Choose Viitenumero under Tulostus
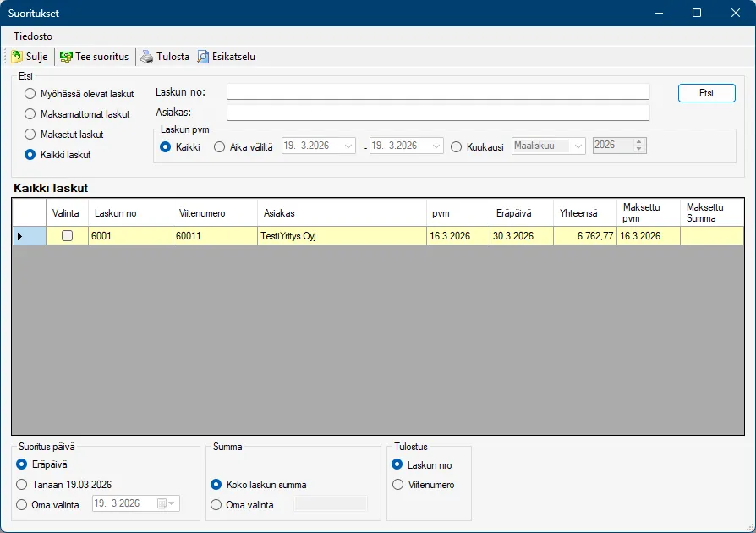The width and height of the screenshot is (756, 533). (x=397, y=485)
